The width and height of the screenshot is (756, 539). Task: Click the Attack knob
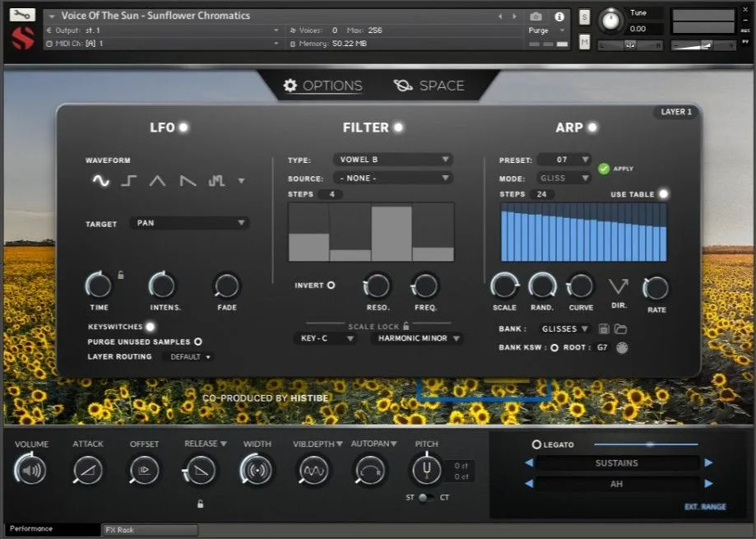coord(88,470)
